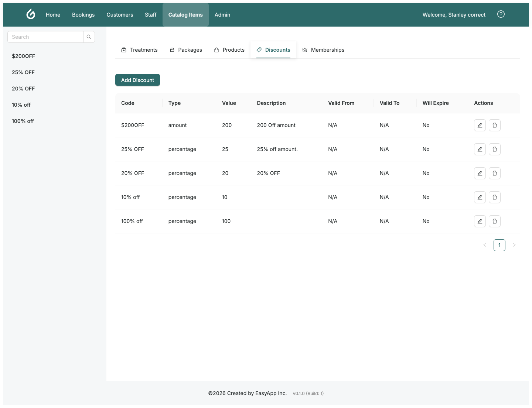Switch to the Treatments tab
532x408 pixels.
pos(139,50)
